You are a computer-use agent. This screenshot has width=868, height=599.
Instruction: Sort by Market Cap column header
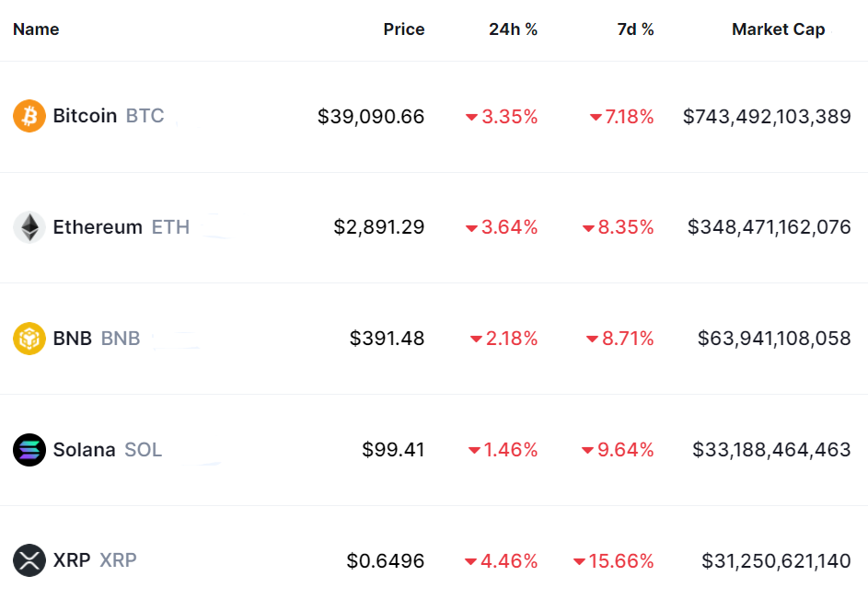[x=778, y=29]
